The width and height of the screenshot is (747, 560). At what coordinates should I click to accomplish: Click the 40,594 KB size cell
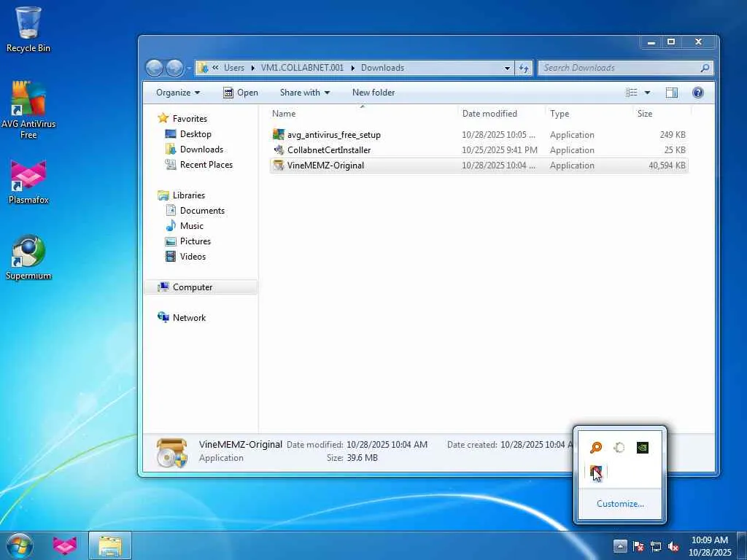(x=667, y=166)
